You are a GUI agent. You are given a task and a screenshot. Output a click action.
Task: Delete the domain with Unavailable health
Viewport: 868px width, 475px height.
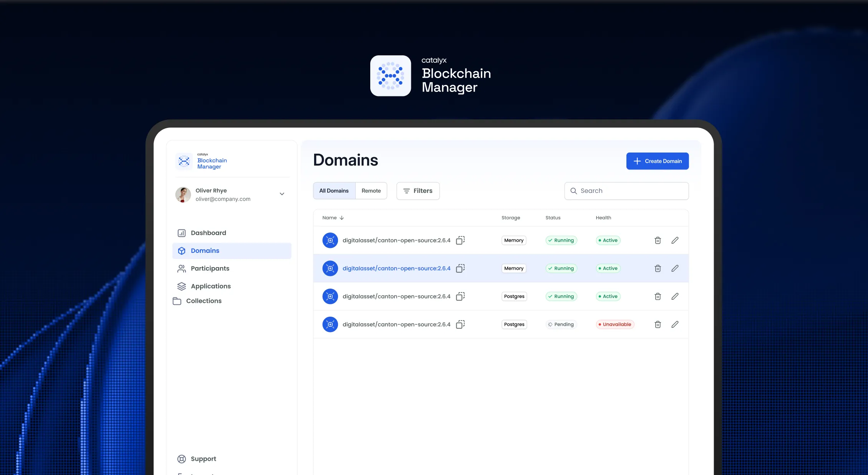(658, 324)
